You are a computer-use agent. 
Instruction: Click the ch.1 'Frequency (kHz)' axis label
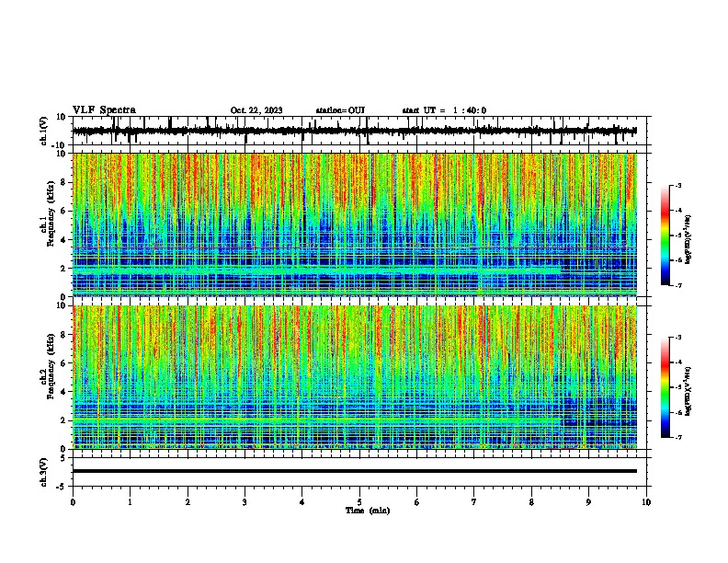[x=51, y=213]
